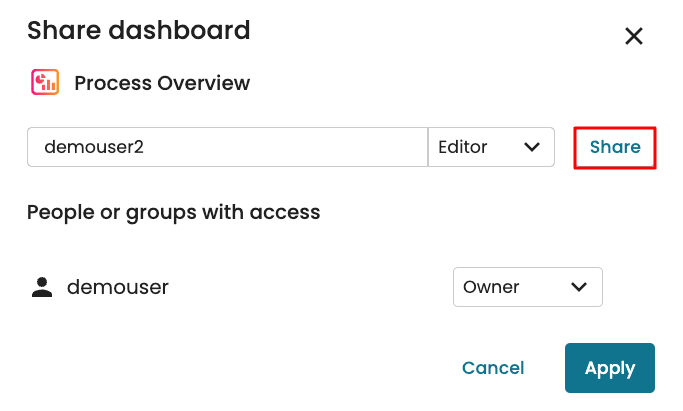The height and width of the screenshot is (411, 683).
Task: Click the chevron arrow on Owner dropdown
Action: 579,287
